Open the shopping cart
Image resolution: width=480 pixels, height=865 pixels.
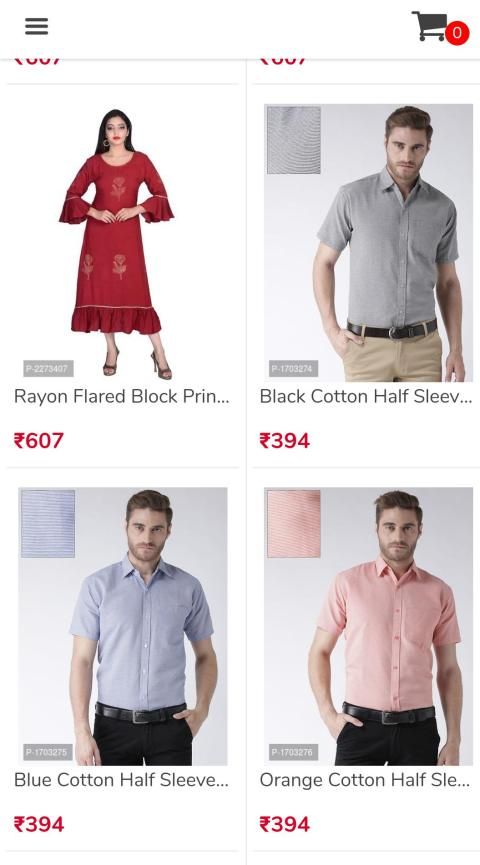tap(429, 26)
